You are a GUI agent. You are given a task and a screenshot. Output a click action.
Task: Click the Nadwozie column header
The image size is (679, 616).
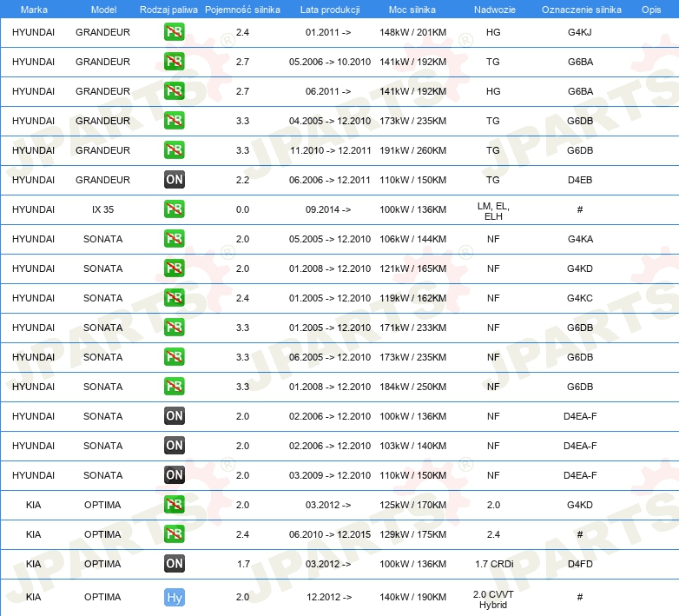pyautogui.click(x=495, y=10)
